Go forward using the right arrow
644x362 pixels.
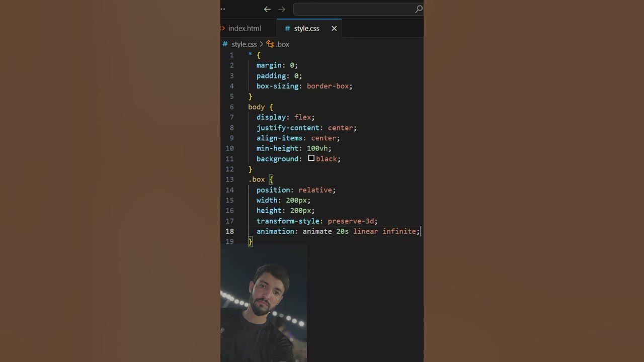point(282,9)
